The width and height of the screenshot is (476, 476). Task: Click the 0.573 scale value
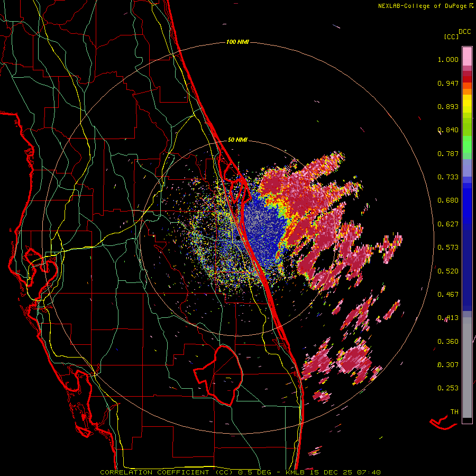448,248
